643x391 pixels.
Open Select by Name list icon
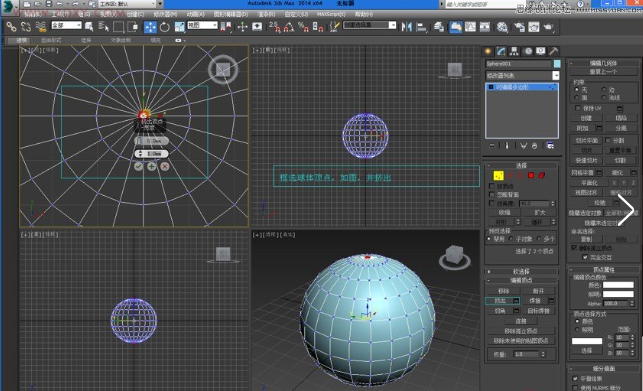tap(103, 27)
